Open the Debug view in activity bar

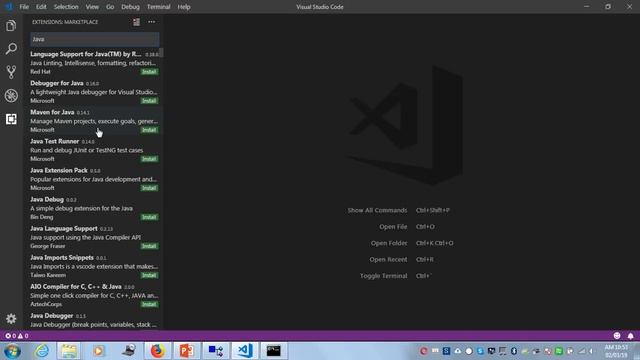[11, 96]
